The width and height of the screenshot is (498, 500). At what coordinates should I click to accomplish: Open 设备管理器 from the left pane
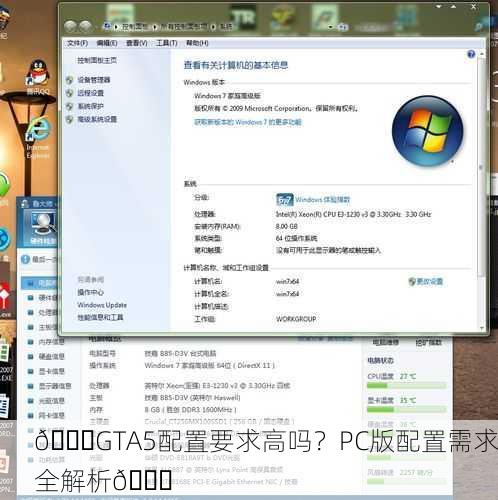pos(94,80)
